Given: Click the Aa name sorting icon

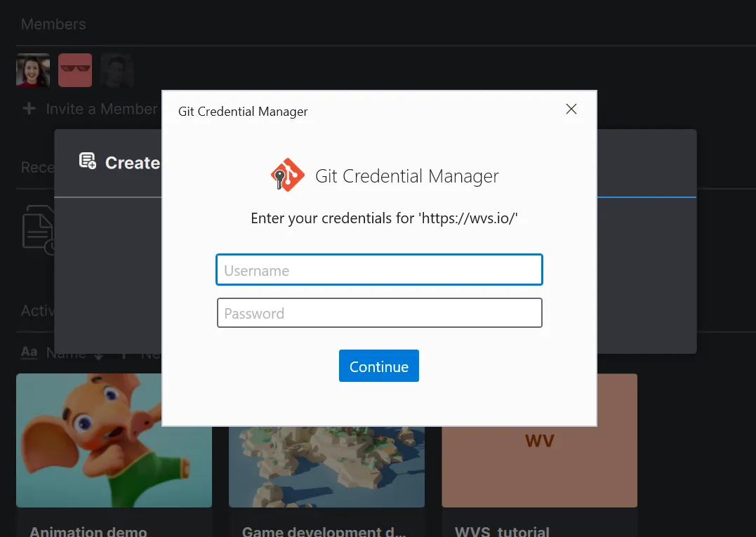Looking at the screenshot, I should [x=29, y=353].
